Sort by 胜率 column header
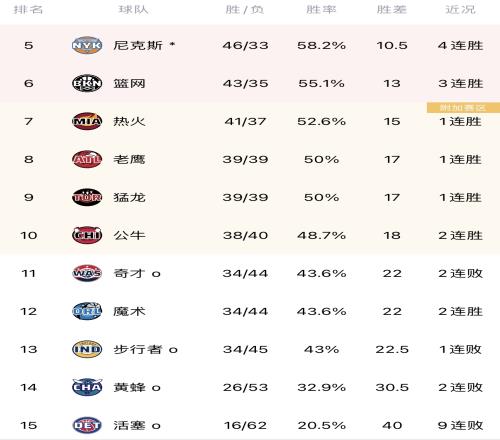This screenshot has width=500, height=440. click(321, 10)
